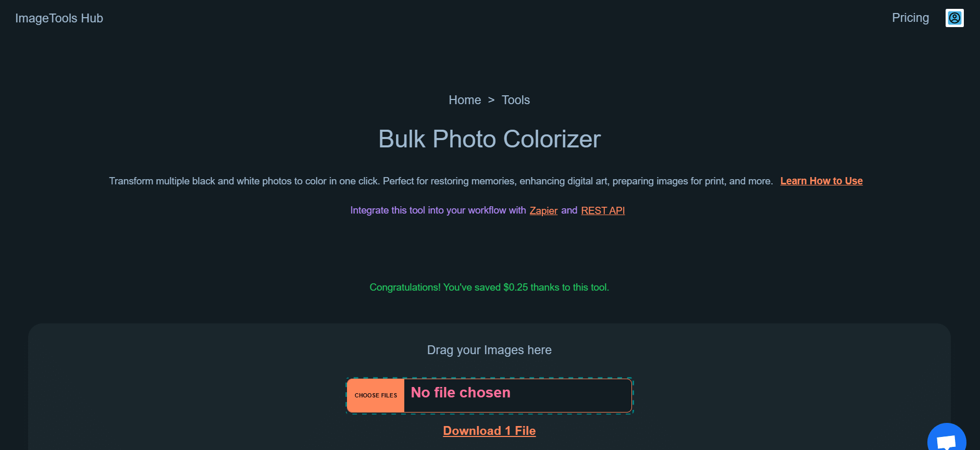Download 1 File from the colorizer
The width and height of the screenshot is (980, 450).
[489, 431]
